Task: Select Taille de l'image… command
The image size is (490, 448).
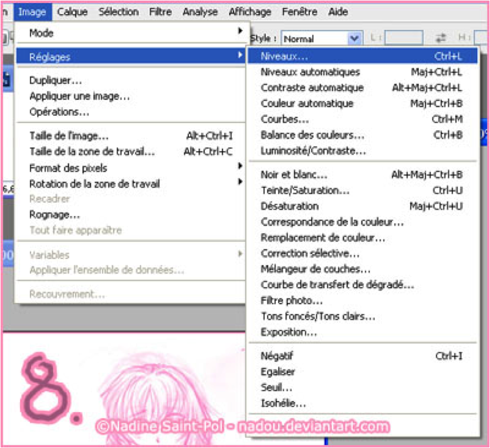Action: click(x=69, y=136)
